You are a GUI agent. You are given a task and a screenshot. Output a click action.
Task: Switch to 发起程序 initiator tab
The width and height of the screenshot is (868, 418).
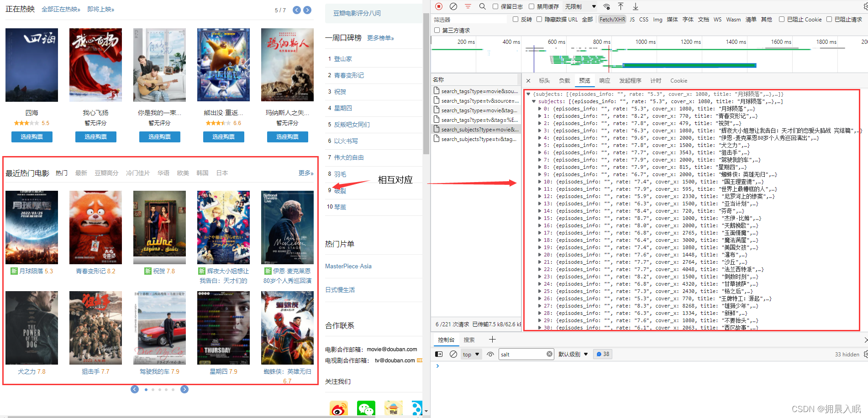click(630, 81)
